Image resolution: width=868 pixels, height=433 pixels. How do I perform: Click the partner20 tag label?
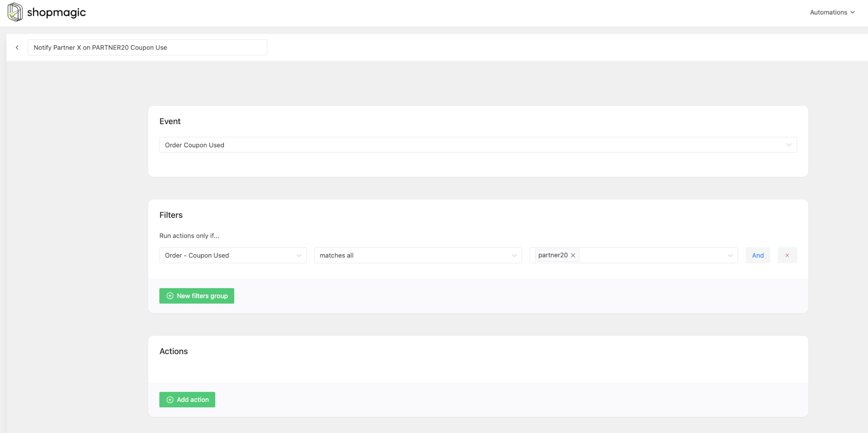point(553,255)
